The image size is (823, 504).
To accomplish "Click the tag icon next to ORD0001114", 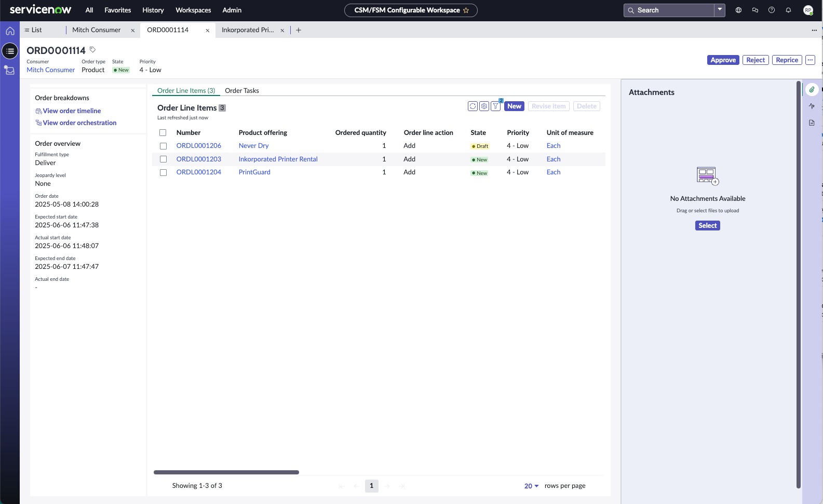I will (92, 50).
